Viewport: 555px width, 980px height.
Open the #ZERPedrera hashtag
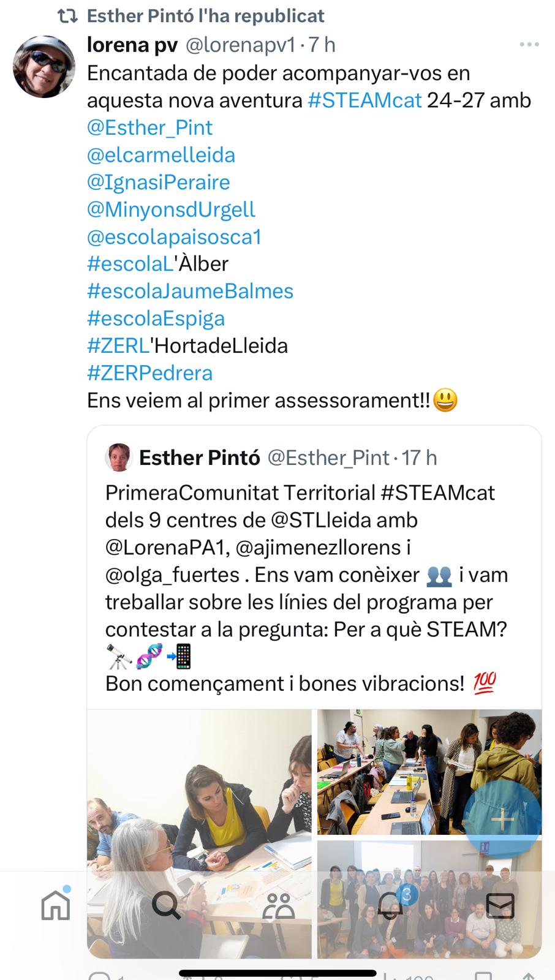pyautogui.click(x=149, y=373)
